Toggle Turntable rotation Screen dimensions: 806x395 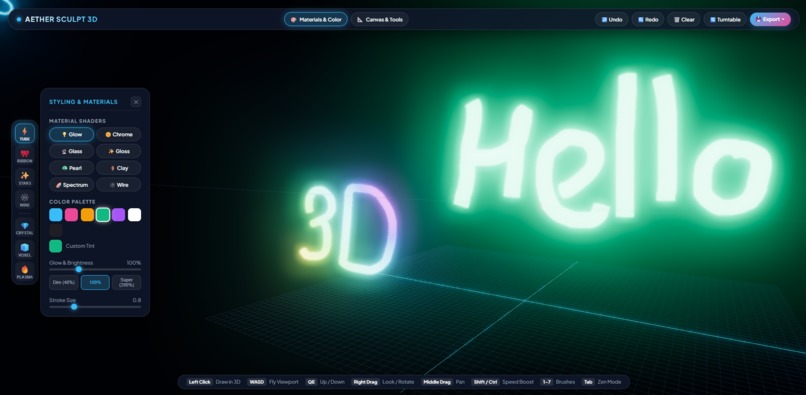725,20
